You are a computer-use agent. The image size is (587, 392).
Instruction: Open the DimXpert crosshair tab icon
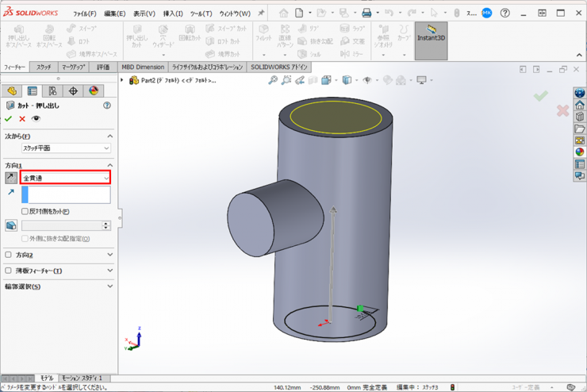pyautogui.click(x=73, y=91)
